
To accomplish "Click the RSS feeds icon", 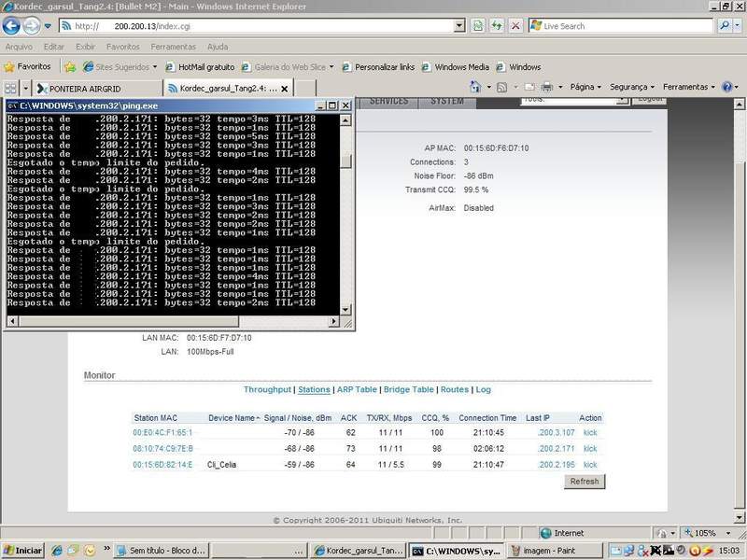I will [501, 87].
